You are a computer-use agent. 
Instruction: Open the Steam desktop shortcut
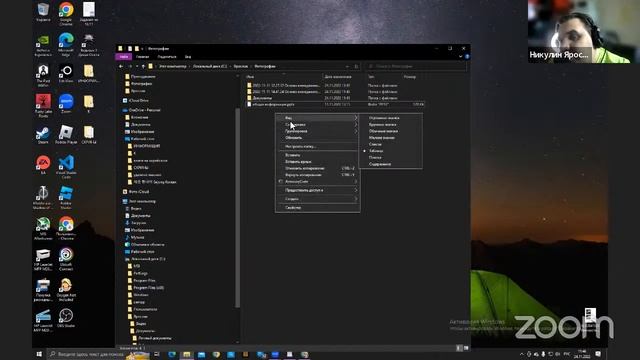(43, 134)
